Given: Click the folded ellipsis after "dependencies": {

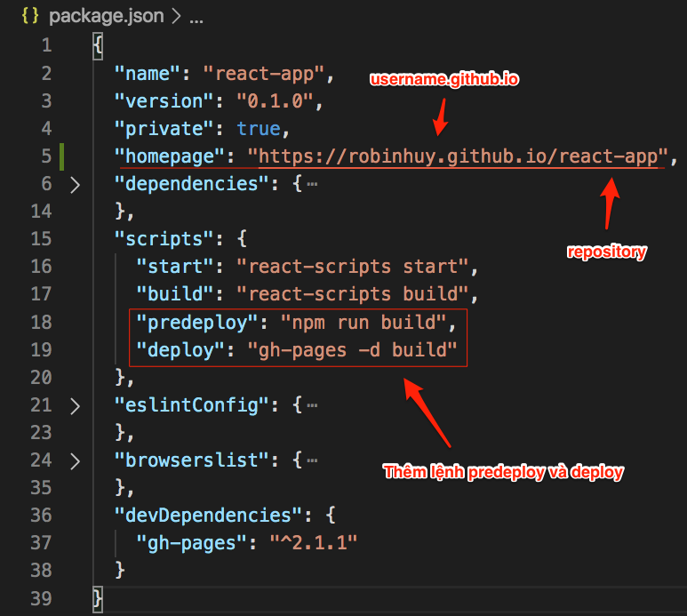Looking at the screenshot, I should (x=312, y=185).
